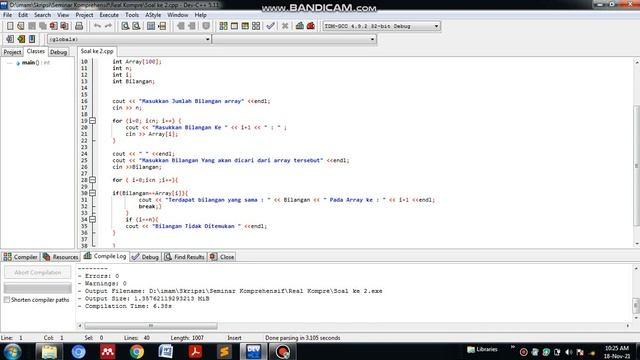The width and height of the screenshot is (640, 360).
Task: Click the Stop Execution X icon
Action: point(285,26)
